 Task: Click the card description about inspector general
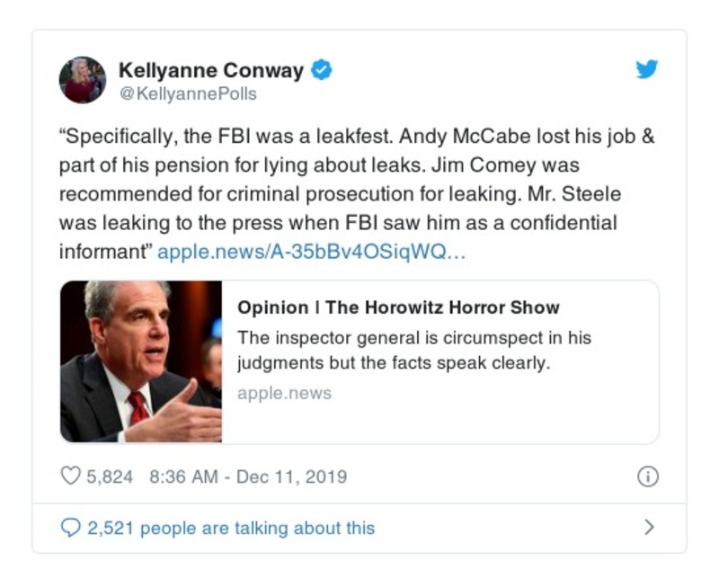point(414,351)
